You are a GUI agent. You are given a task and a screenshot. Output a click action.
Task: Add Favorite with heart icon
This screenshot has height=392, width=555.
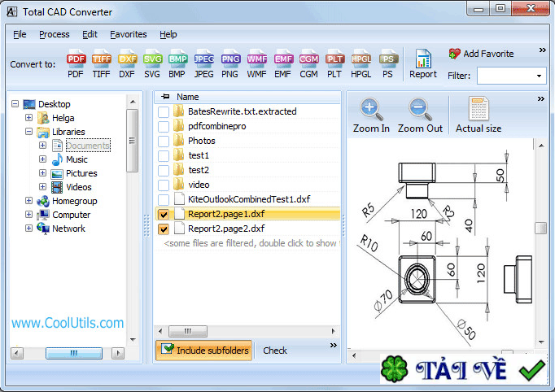click(481, 54)
